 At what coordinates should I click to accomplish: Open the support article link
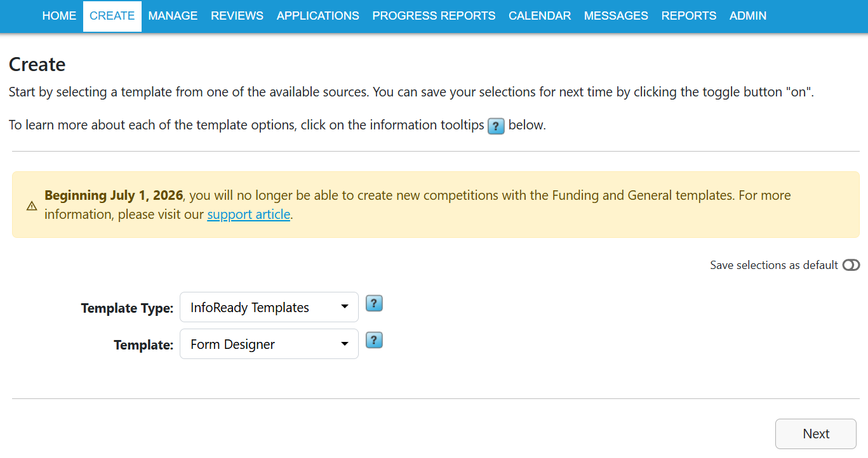pyautogui.click(x=248, y=214)
